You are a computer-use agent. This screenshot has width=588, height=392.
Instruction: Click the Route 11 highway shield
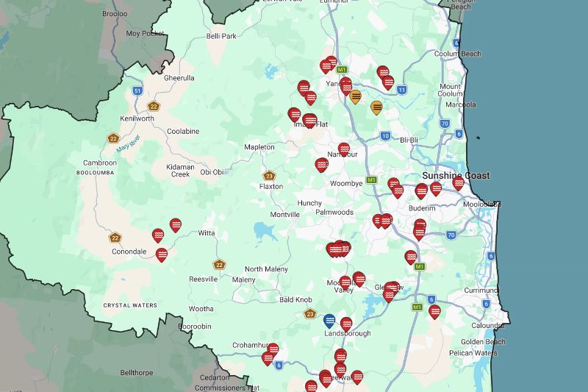401,90
